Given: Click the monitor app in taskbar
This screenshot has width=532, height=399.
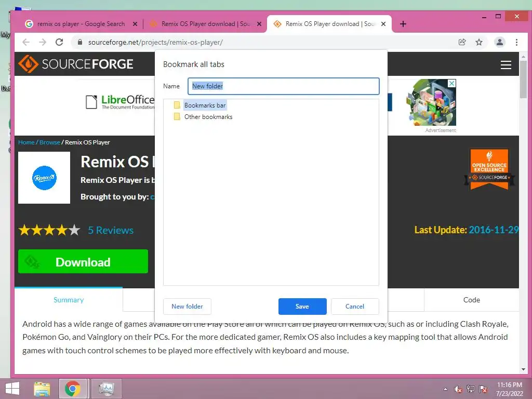Looking at the screenshot, I should (x=106, y=389).
